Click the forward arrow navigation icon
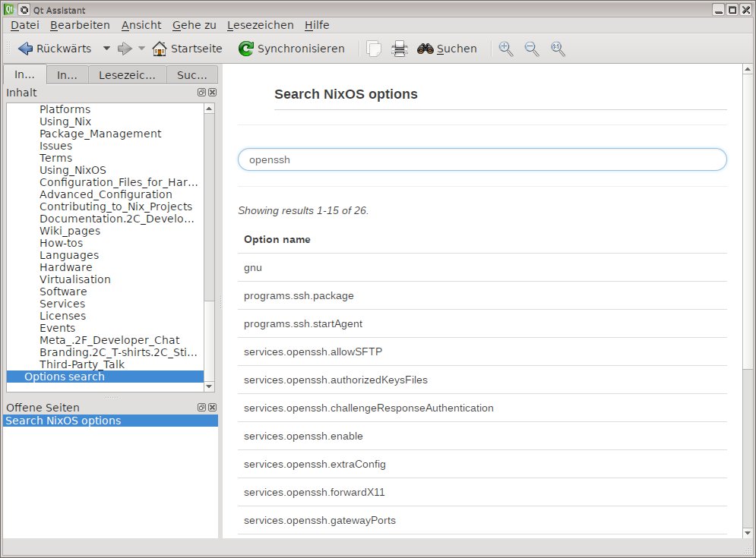The height and width of the screenshot is (558, 756). [125, 49]
